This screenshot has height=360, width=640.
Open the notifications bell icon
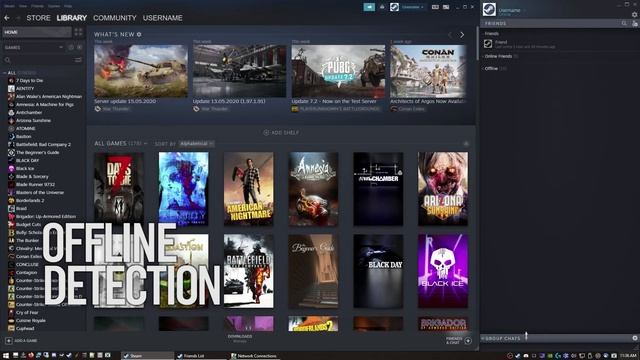382,7
